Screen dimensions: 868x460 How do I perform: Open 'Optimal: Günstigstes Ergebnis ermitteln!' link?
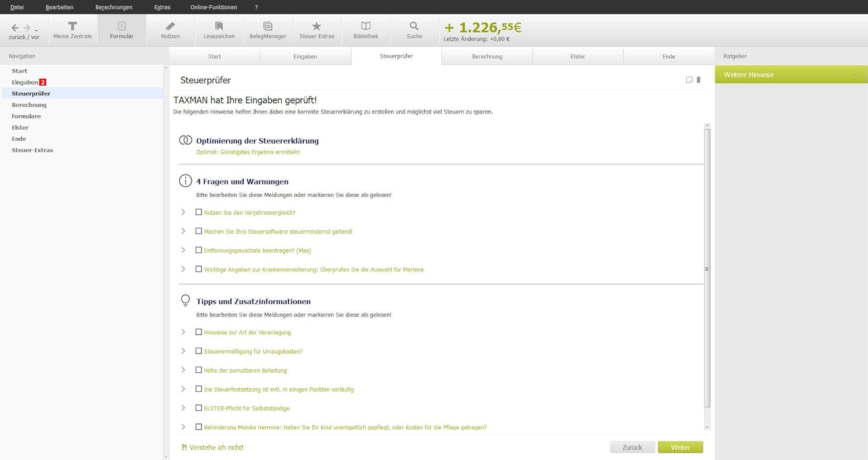click(248, 152)
